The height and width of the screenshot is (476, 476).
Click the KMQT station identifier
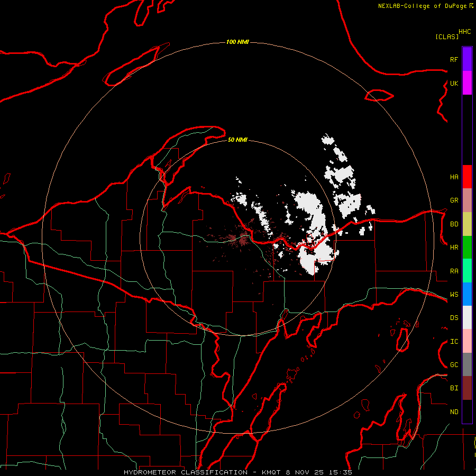click(x=272, y=472)
